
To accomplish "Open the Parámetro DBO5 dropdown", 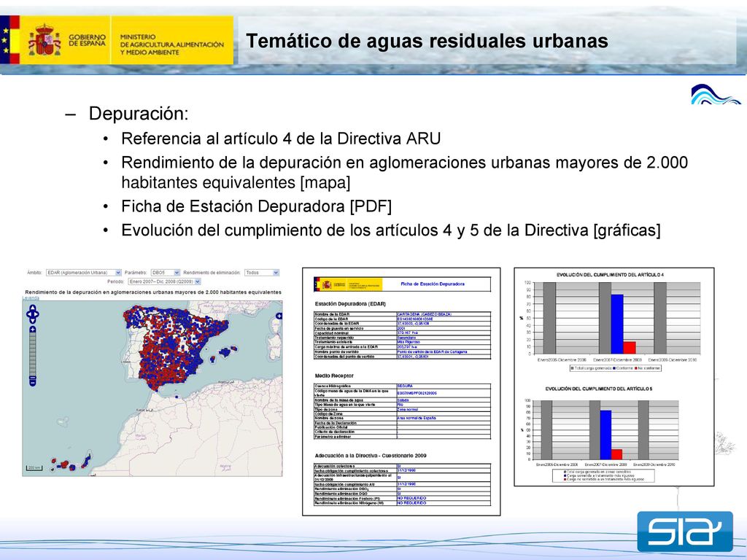I will point(166,273).
